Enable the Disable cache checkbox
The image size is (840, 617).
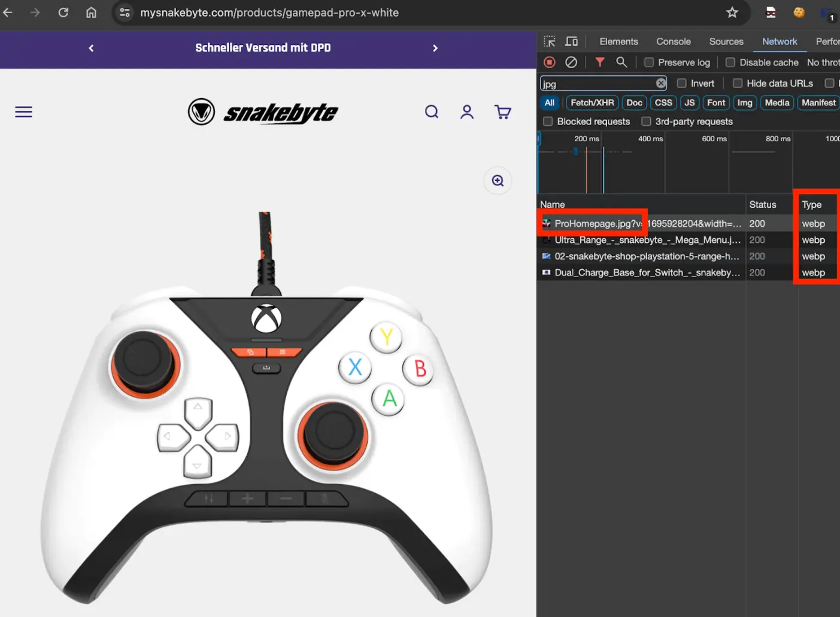pos(730,62)
